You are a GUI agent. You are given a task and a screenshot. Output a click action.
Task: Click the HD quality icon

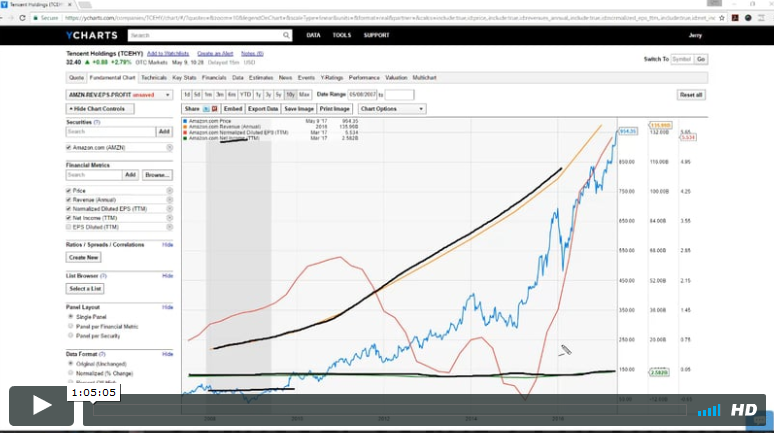[x=743, y=410]
